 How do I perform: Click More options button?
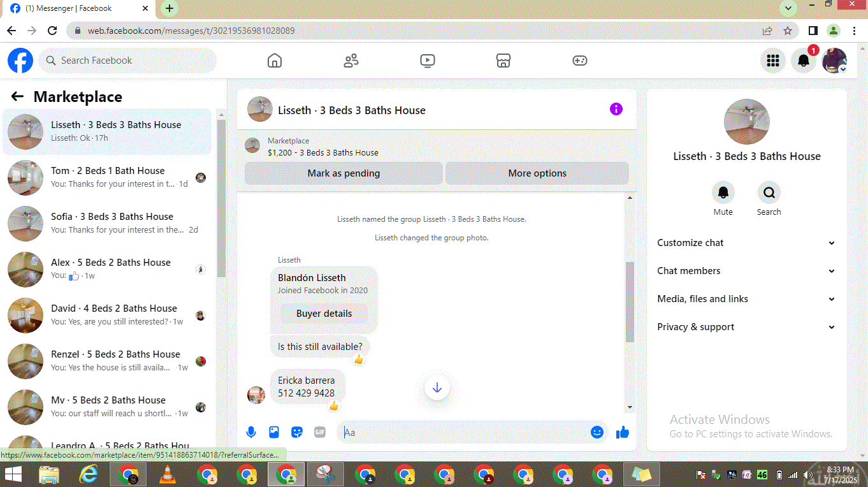[x=537, y=173]
